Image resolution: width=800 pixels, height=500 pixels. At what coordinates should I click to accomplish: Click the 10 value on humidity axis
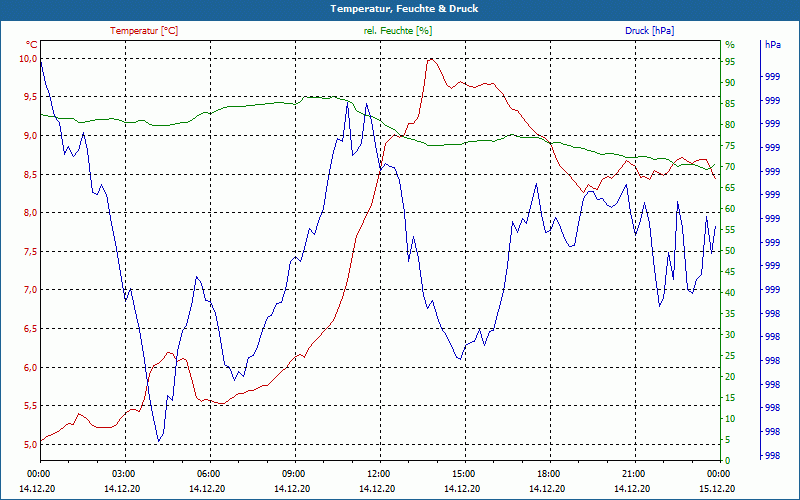click(x=730, y=418)
